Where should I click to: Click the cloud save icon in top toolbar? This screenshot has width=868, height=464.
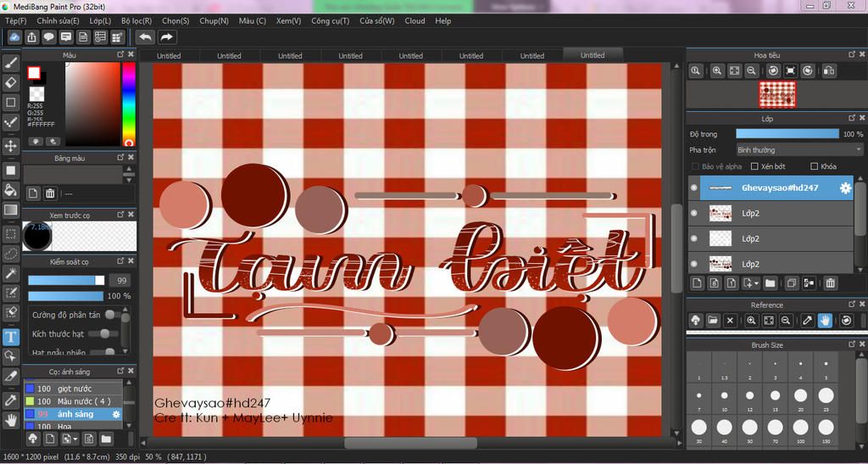point(14,37)
